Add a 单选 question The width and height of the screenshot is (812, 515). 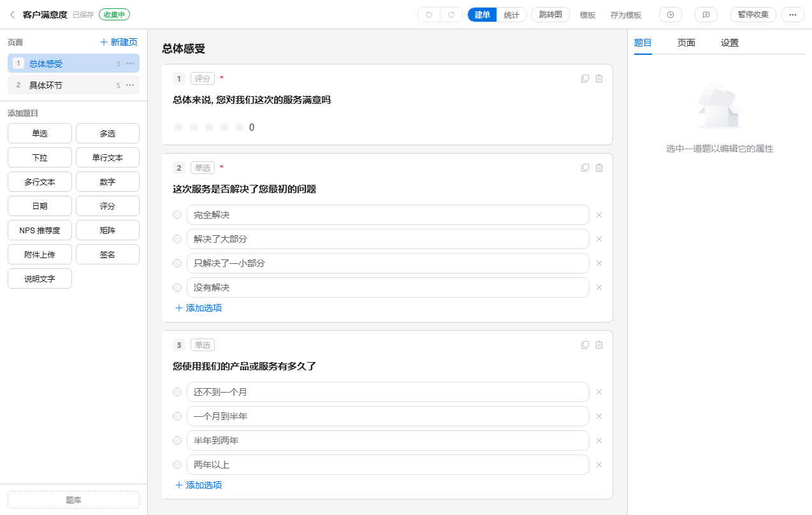pyautogui.click(x=40, y=133)
